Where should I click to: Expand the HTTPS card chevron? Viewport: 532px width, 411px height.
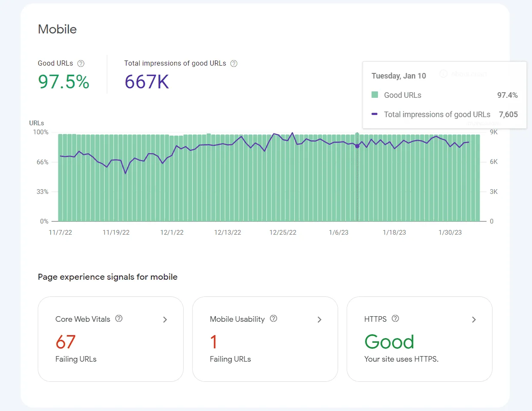(x=474, y=320)
